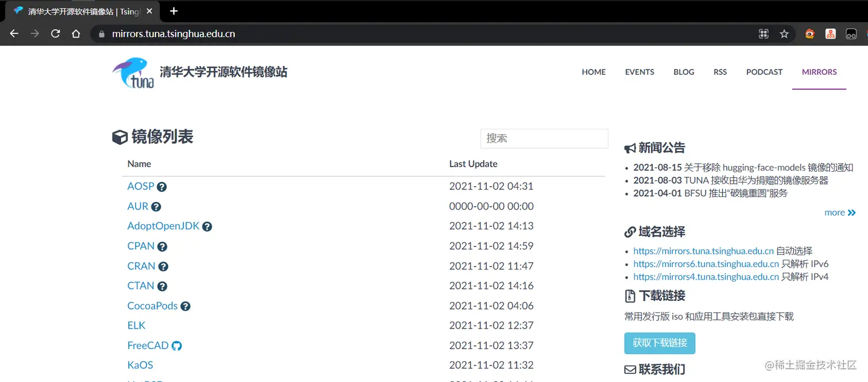Click the ELK update time 2021-11-02 12:37
The height and width of the screenshot is (382, 868).
491,325
